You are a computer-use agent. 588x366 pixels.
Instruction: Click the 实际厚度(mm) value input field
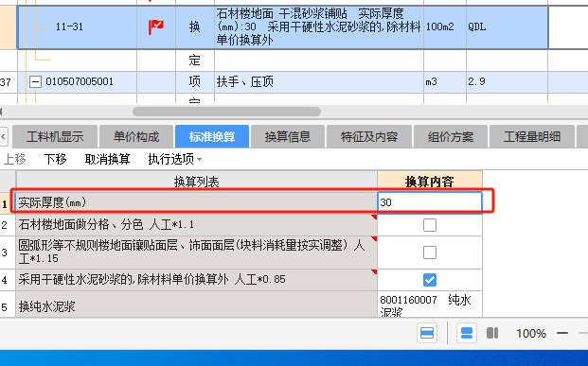tap(429, 202)
